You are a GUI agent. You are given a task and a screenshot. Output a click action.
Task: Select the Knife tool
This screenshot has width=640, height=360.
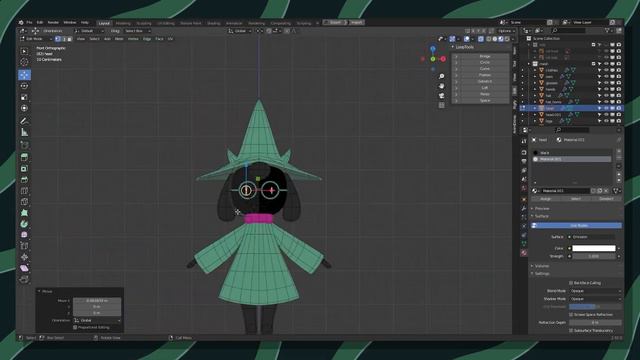click(24, 202)
